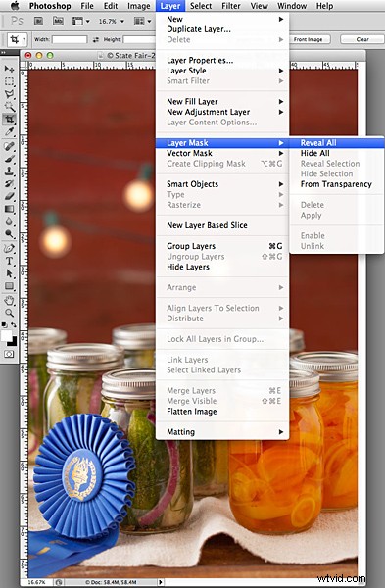Choose Reveal All from Layer Mask submenu

point(337,143)
